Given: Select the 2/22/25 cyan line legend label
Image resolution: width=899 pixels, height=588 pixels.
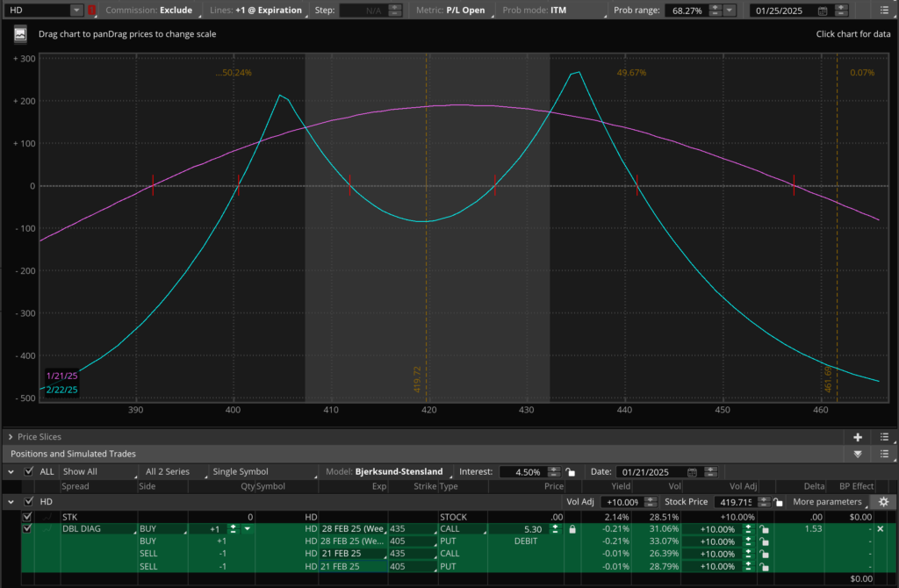Looking at the screenshot, I should 62,390.
